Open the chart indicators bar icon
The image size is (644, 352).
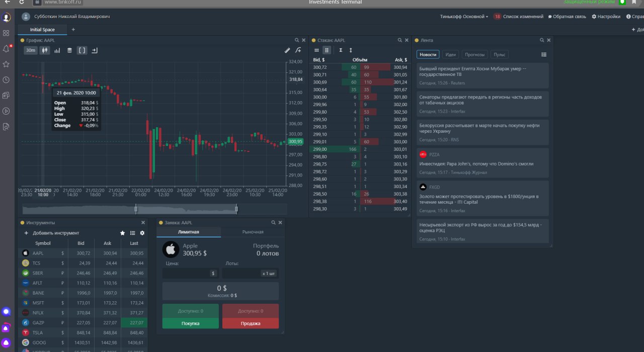coord(57,50)
